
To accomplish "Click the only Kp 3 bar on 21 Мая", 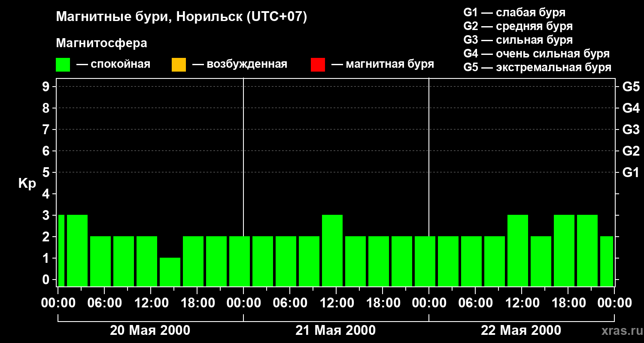I will pyautogui.click(x=332, y=250).
